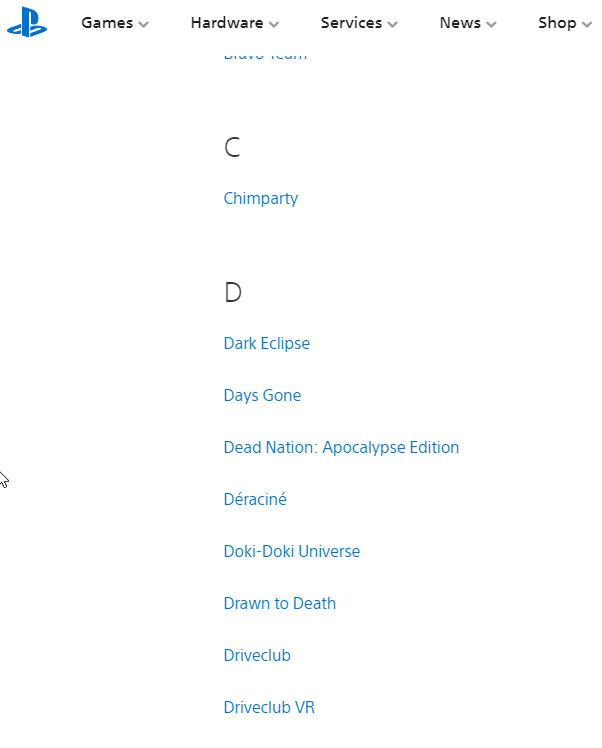Open the Hardware menu label
The image size is (602, 748).
coord(227,23)
